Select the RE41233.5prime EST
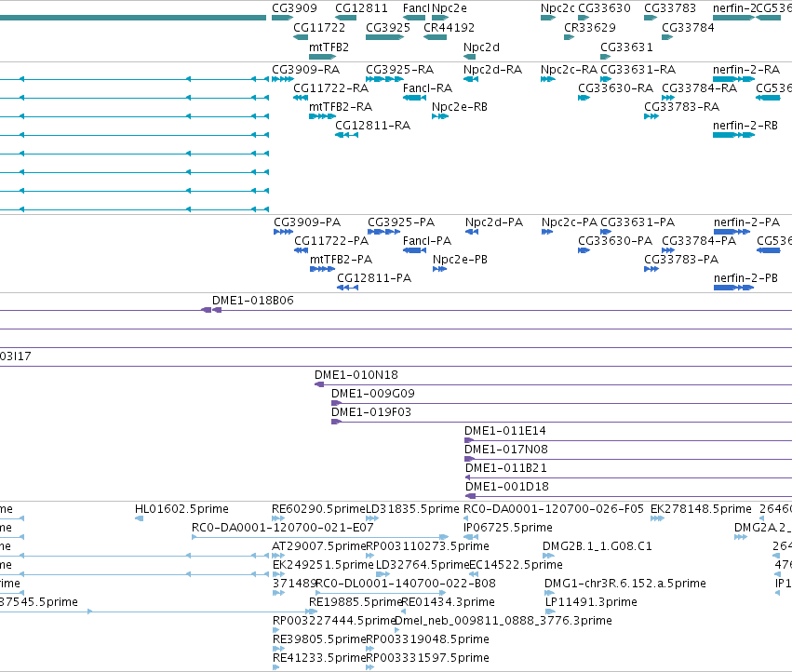This screenshot has height=672, width=792. (275, 667)
